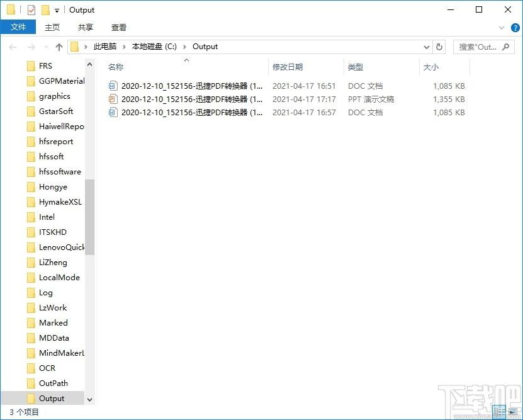This screenshot has width=523, height=420.
Task: Select HaiwellRepo folder in tree
Action: [62, 127]
